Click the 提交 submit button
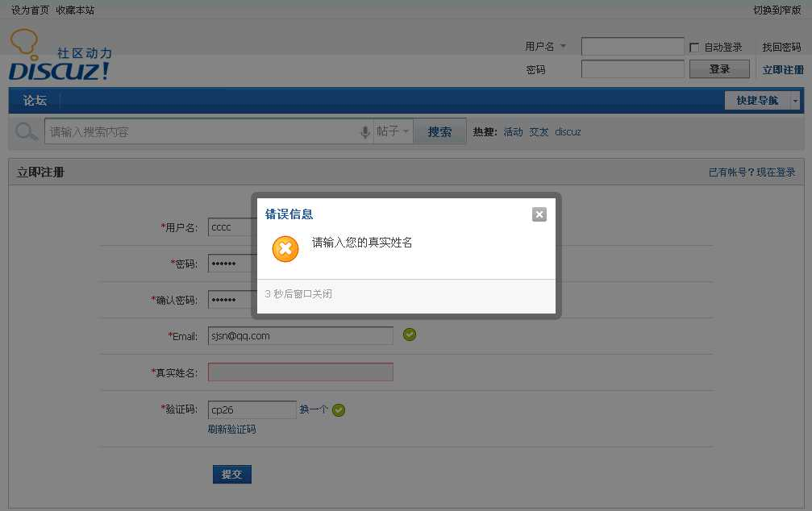This screenshot has width=812, height=511. (x=232, y=474)
